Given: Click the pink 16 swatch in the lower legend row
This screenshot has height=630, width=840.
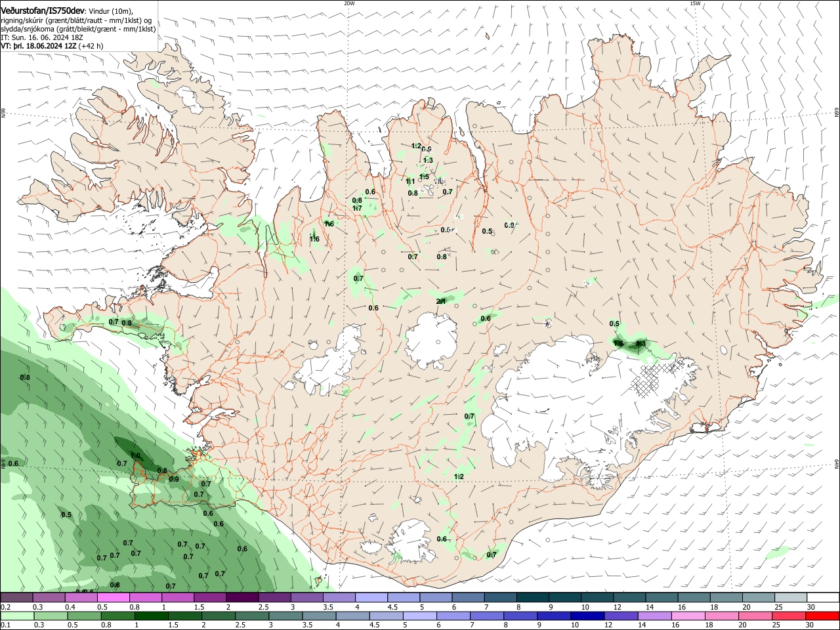Looking at the screenshot, I should click(688, 616).
